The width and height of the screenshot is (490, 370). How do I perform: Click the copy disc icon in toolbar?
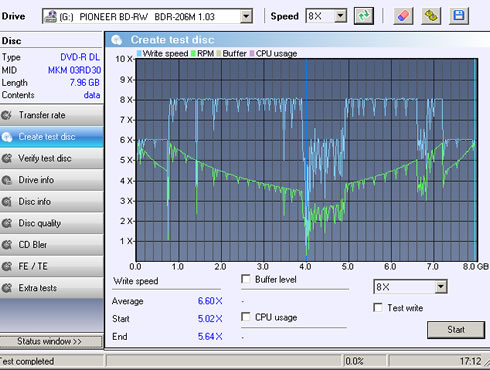(431, 16)
